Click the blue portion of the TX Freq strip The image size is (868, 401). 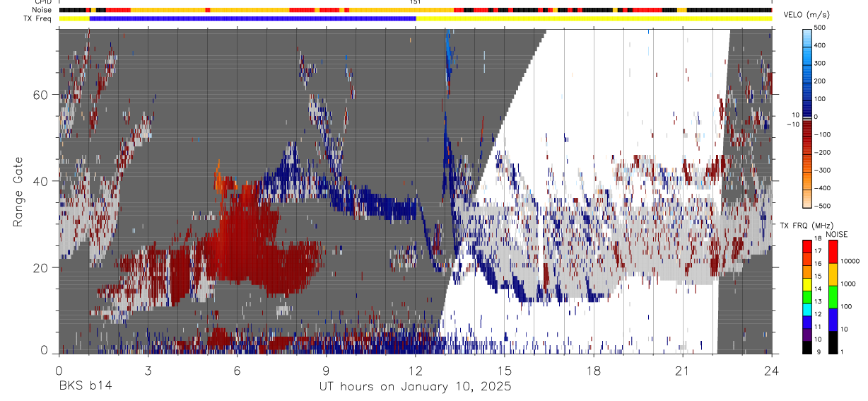pyautogui.click(x=253, y=18)
